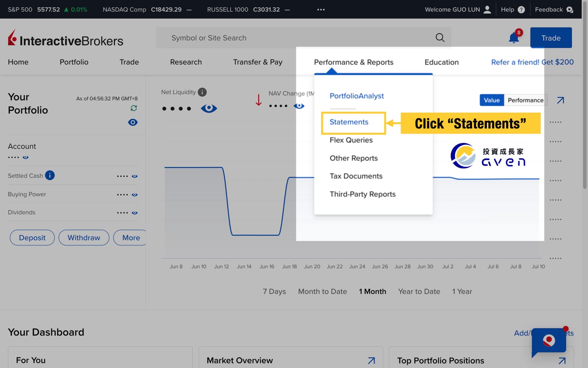Select Statements from dropdown
588x368 pixels.
[349, 122]
